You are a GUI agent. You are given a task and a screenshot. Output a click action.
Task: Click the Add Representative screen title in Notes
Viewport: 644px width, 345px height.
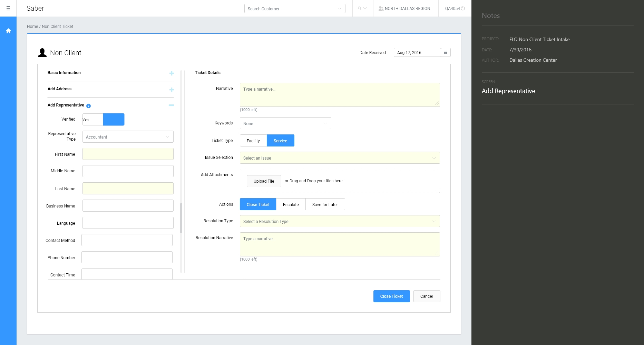508,91
